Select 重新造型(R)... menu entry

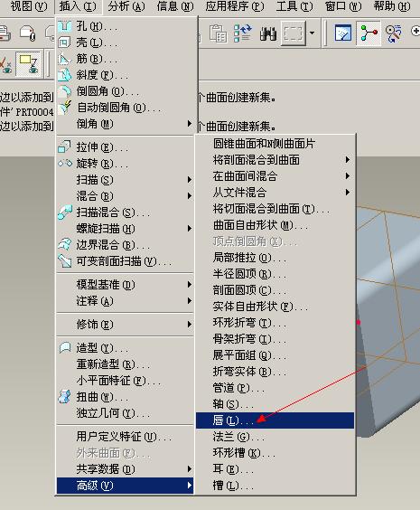coord(126,364)
